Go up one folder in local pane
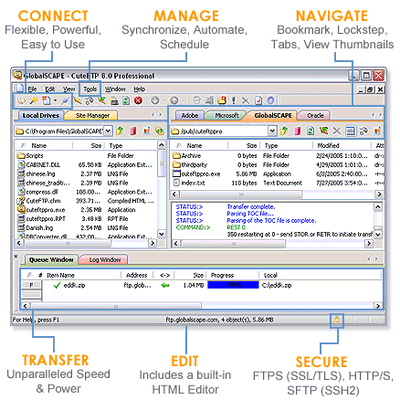This screenshot has width=400, height=410. click(x=120, y=131)
